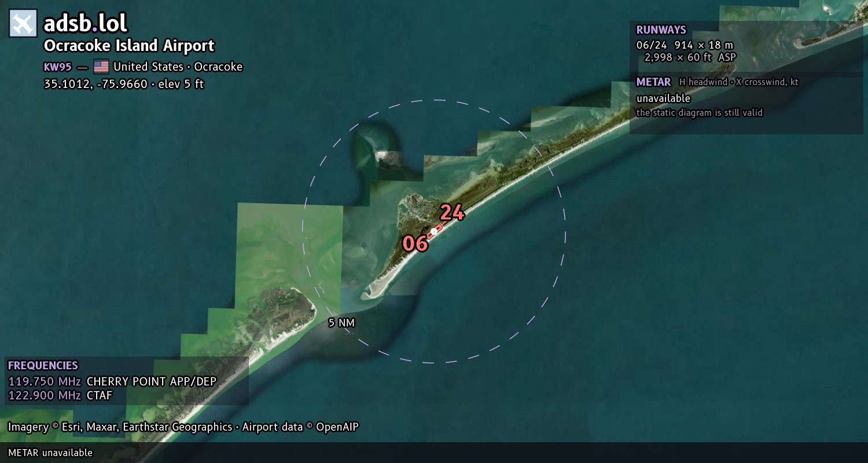Click the 5 NM range ring label
Viewport: 868px width, 463px height.
click(x=341, y=322)
